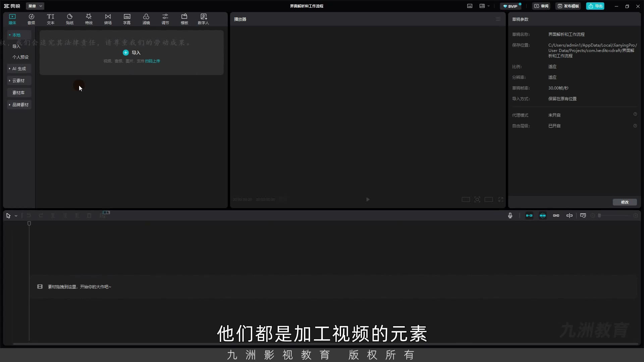Screen dimensions: 644x362
Task: Click the SVIP membership button
Action: pos(511,6)
